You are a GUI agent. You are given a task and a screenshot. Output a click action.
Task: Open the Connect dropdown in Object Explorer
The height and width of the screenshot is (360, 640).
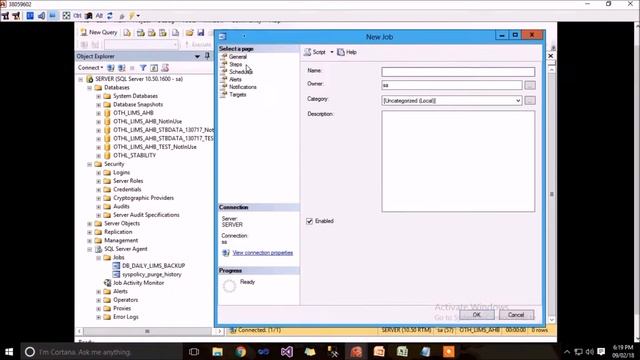(90, 68)
